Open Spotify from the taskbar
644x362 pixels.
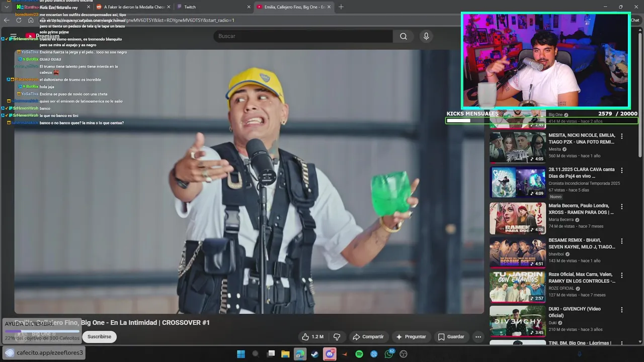[x=359, y=354]
